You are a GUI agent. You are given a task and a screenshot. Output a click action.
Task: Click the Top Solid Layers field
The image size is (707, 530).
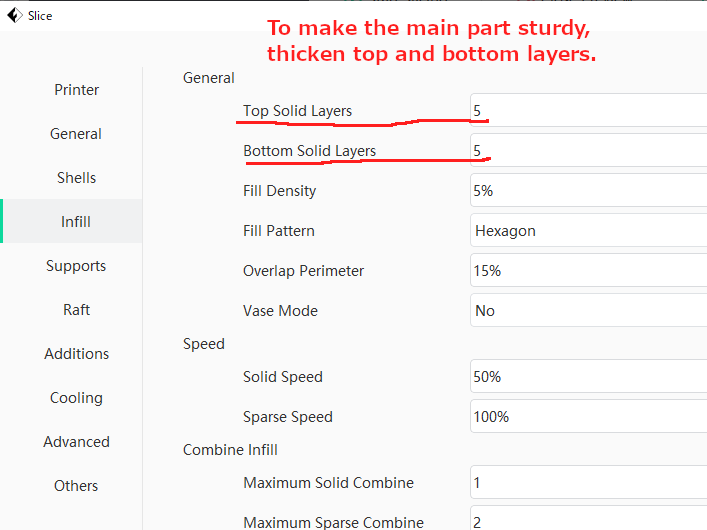click(x=588, y=110)
